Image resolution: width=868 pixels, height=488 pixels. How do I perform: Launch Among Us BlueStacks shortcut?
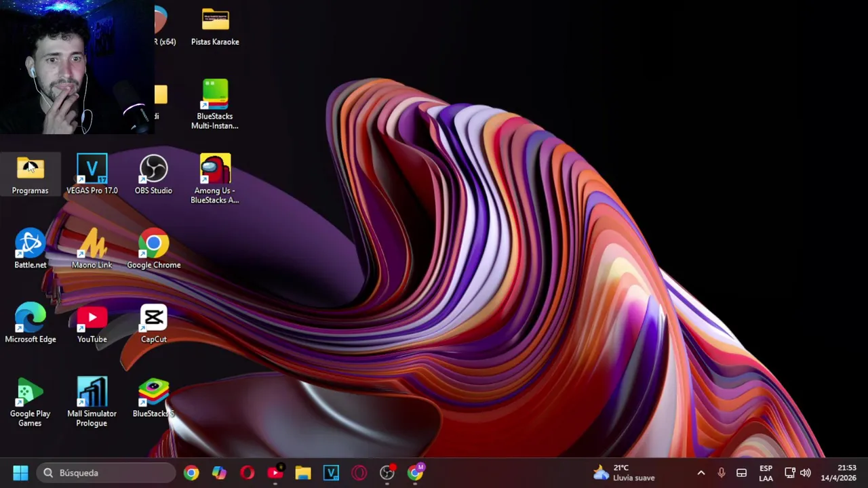point(215,179)
